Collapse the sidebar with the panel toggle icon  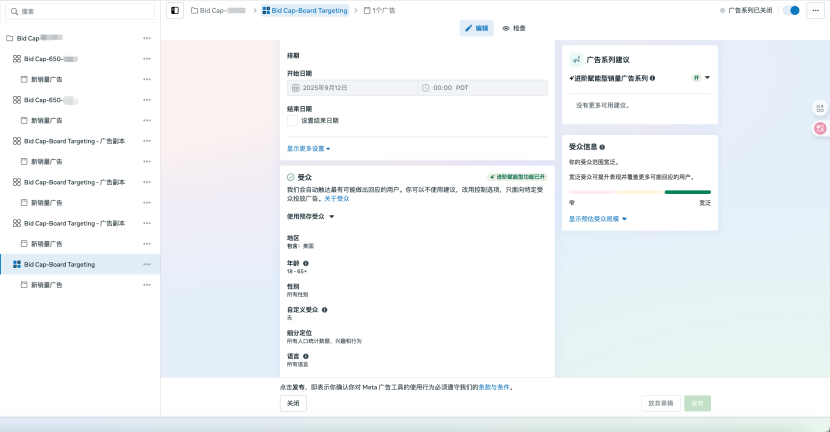point(175,10)
